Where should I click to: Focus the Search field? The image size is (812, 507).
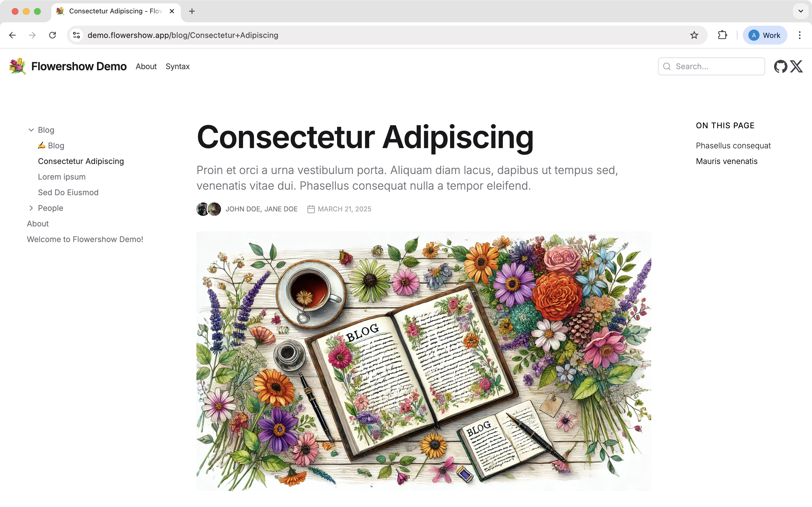(x=711, y=66)
